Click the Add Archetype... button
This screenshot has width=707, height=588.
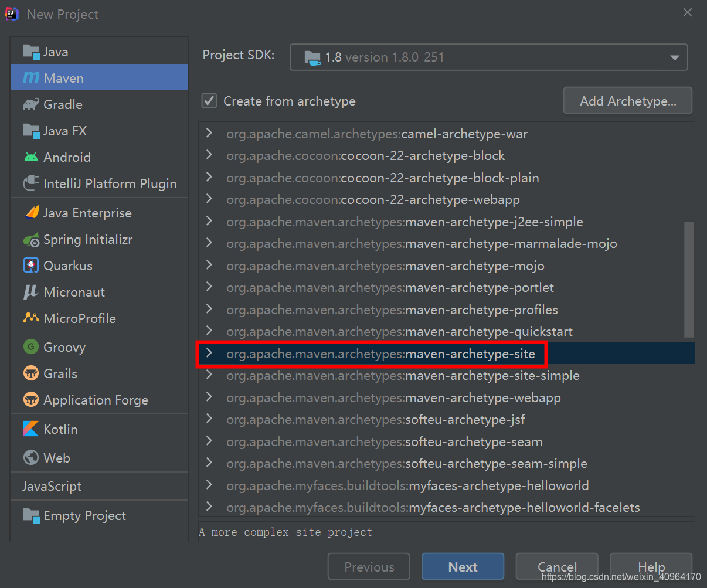pos(627,101)
